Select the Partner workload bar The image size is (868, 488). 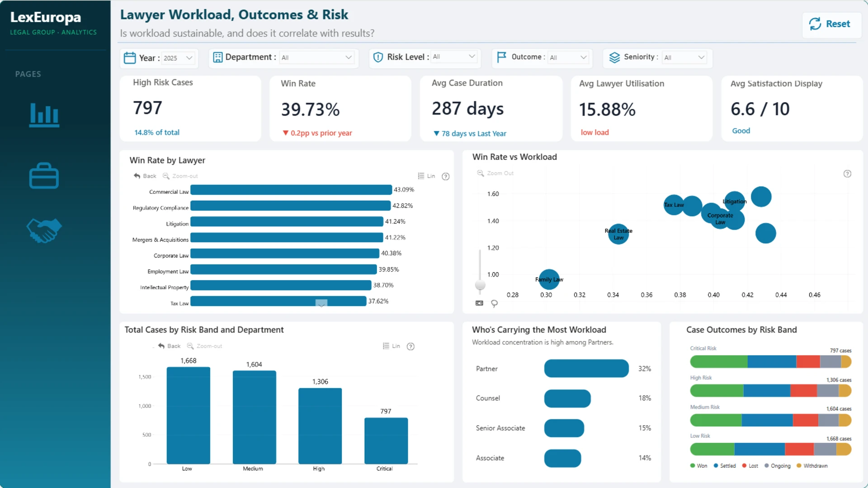(x=586, y=369)
